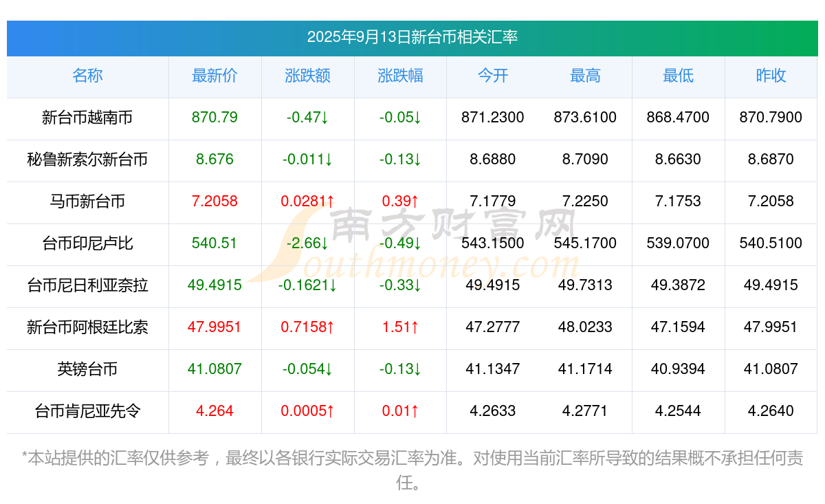Click change amount -0.47↓
The image size is (825, 504).
coord(308,118)
